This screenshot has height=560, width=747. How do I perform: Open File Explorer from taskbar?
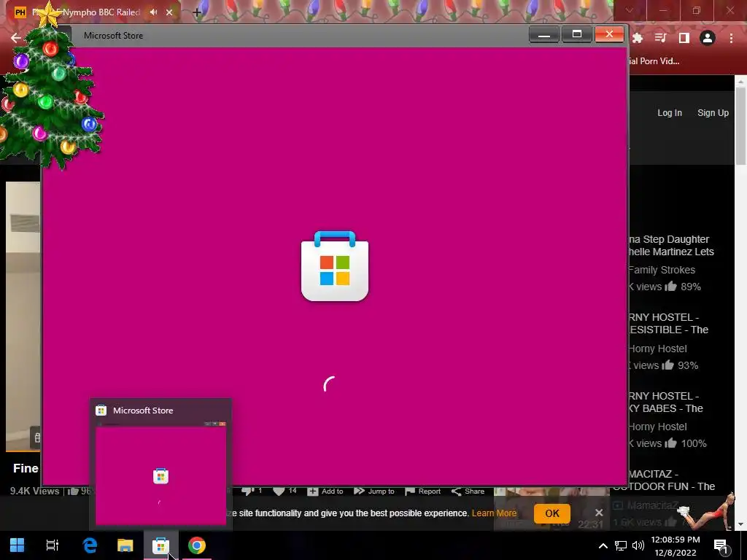pyautogui.click(x=125, y=545)
